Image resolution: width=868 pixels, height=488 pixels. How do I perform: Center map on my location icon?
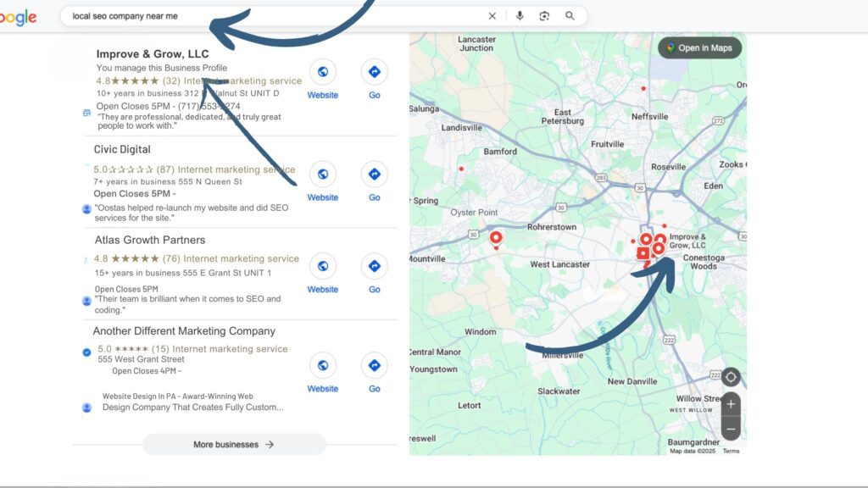[x=731, y=377]
